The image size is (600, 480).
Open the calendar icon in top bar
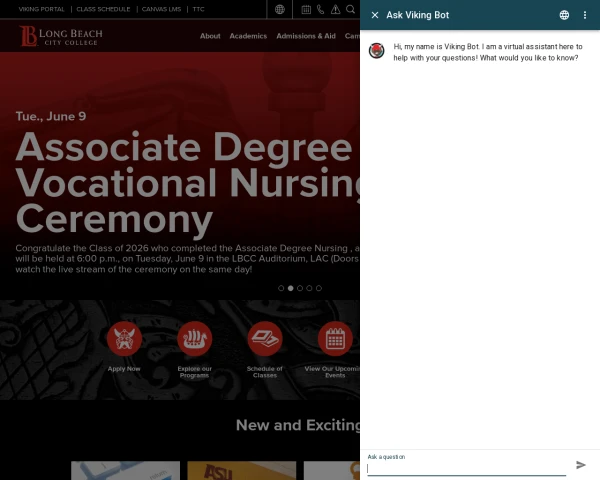(306, 10)
